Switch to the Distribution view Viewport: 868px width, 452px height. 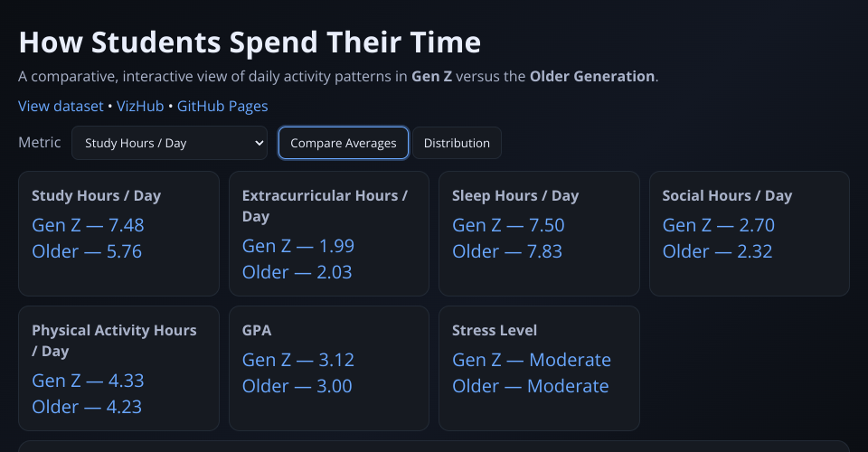[x=457, y=143]
